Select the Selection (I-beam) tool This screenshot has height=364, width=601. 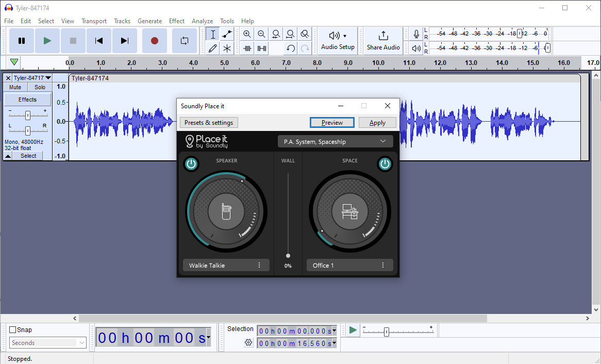tap(213, 34)
